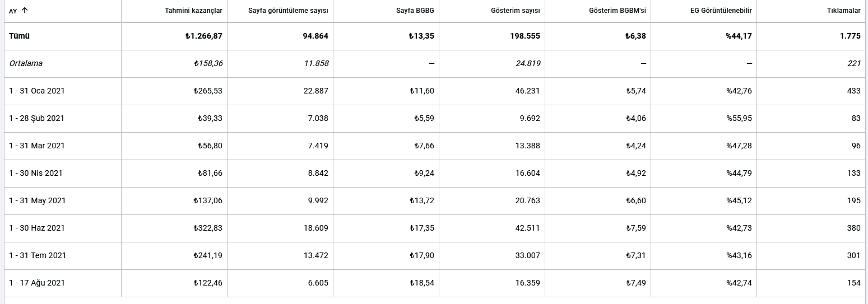Select the 1 - 31 Mar 2021 row

[434, 146]
